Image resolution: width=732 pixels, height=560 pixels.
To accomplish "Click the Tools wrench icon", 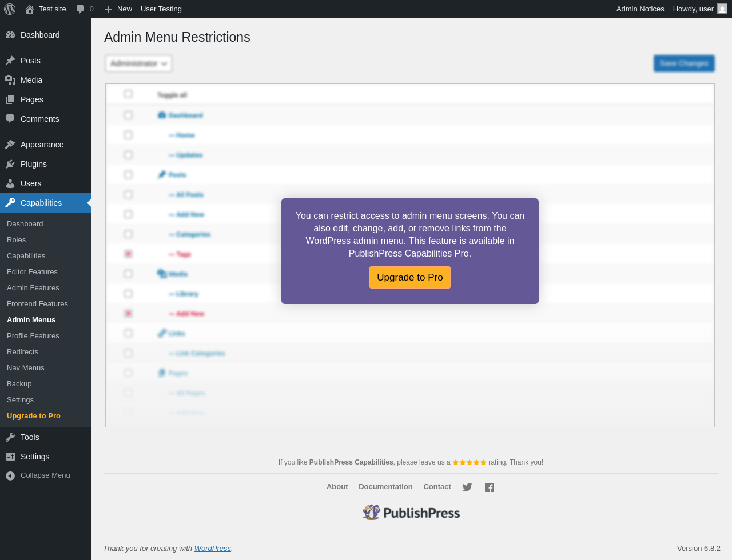I will 10,437.
